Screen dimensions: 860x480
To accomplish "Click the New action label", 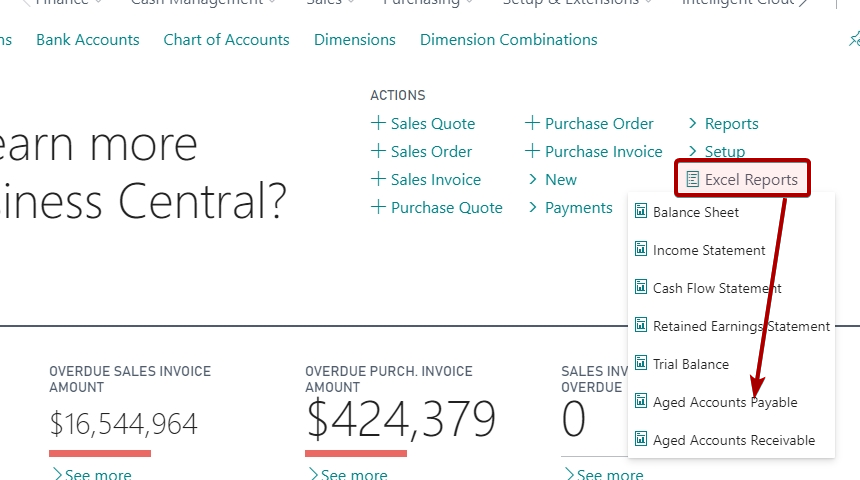I will [x=561, y=179].
